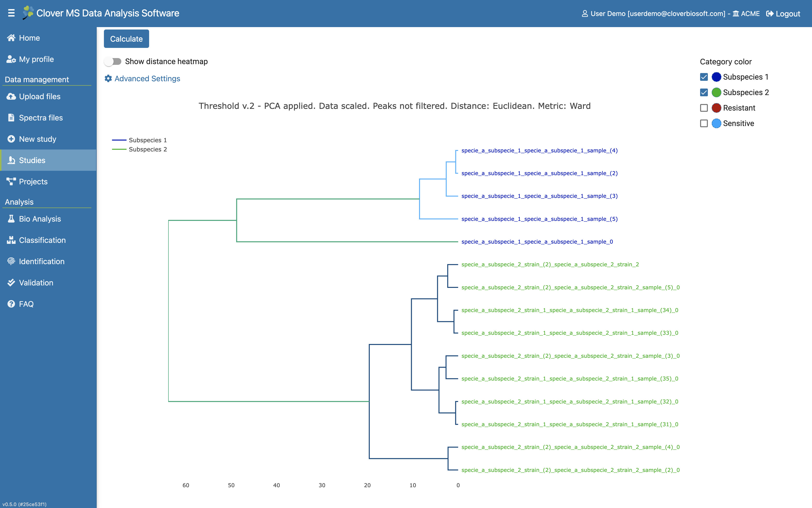Click leaf label strain_1_sample_(33)_0
Image resolution: width=812 pixels, height=508 pixels.
[570, 333]
